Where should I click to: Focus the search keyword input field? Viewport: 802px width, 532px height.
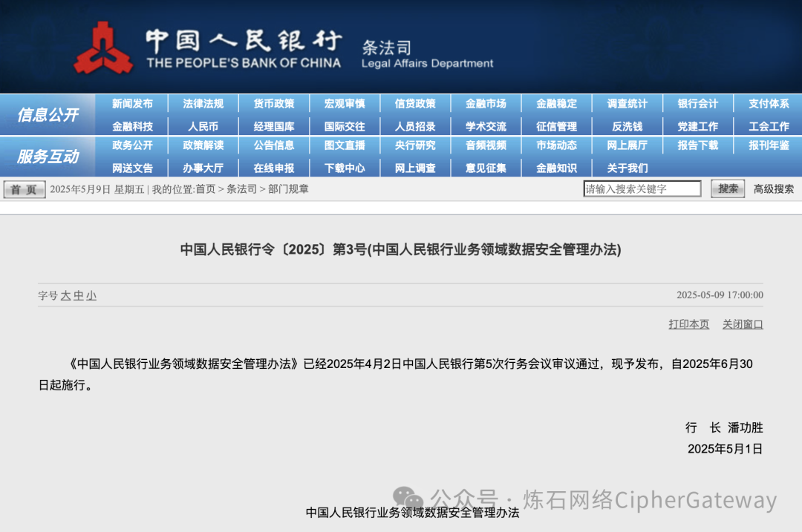[642, 189]
